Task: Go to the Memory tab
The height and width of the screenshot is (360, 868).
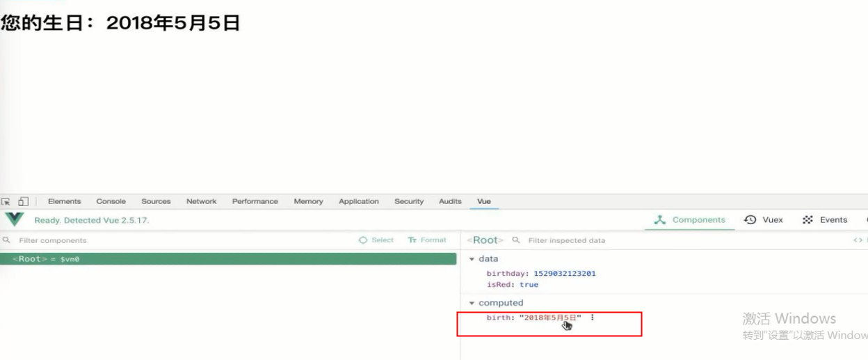Action: coord(308,201)
